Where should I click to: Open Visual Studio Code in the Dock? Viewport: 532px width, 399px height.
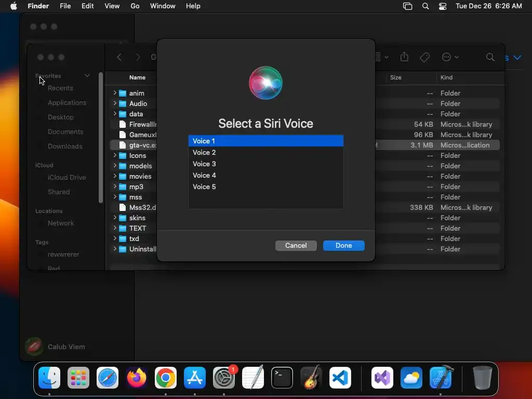point(340,378)
